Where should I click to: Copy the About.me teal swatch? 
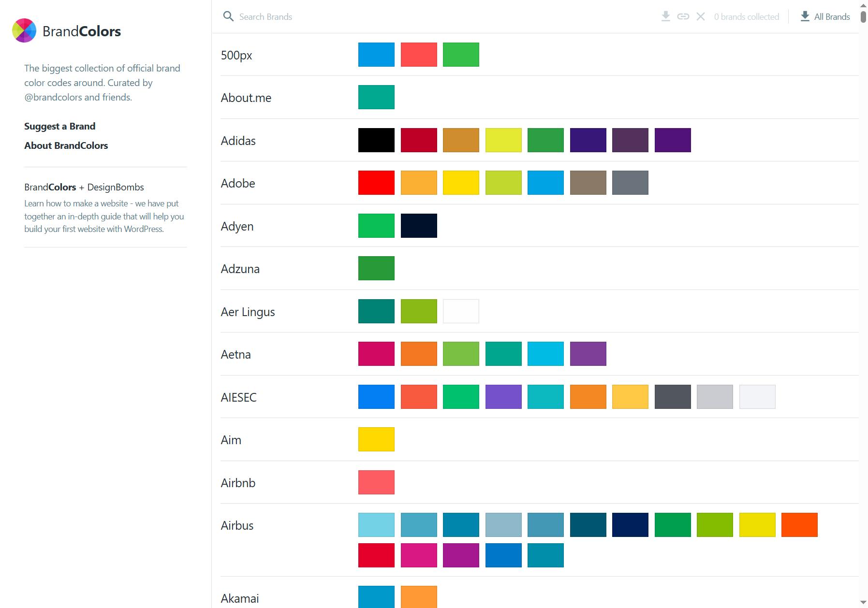pos(376,97)
